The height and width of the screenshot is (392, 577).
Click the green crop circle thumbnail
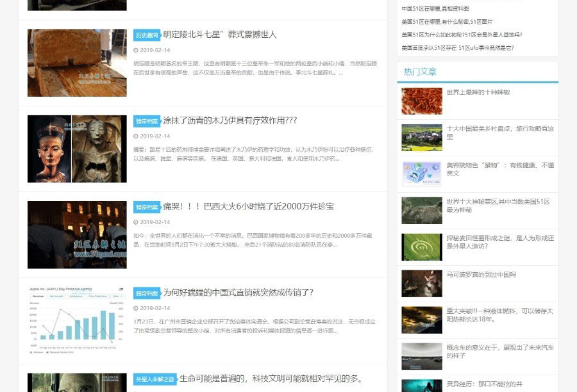(422, 247)
